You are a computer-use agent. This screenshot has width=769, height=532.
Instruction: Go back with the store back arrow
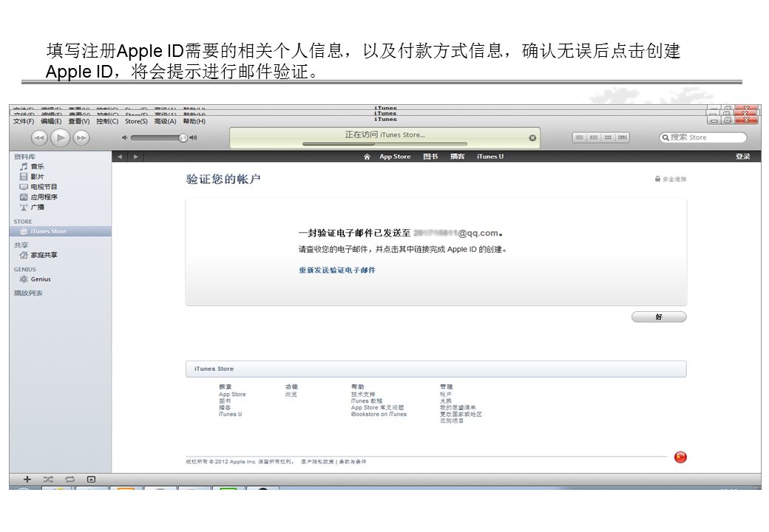(120, 157)
